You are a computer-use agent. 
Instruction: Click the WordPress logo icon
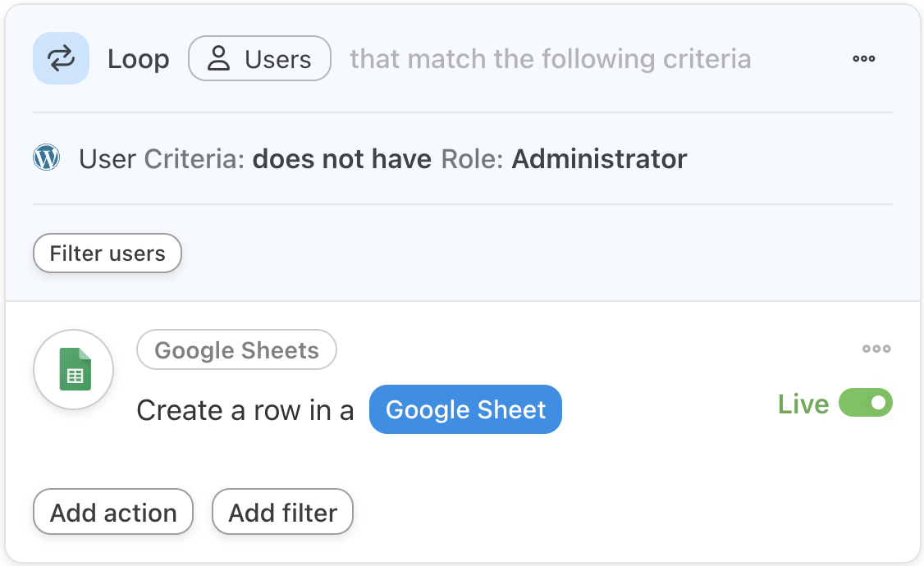pyautogui.click(x=47, y=157)
